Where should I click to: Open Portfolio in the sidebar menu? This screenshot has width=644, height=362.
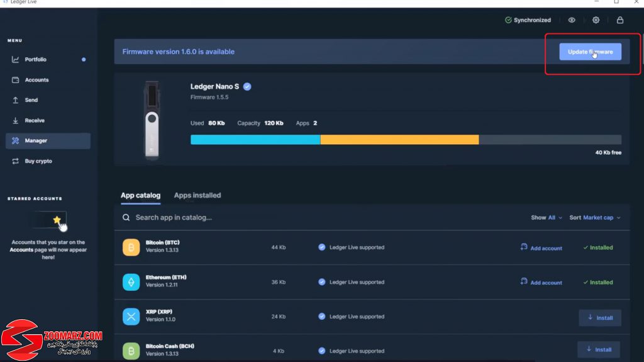[48, 59]
